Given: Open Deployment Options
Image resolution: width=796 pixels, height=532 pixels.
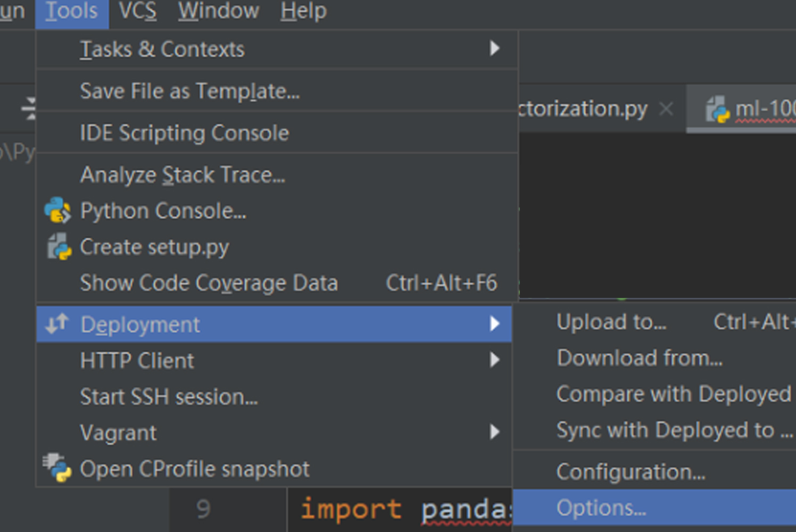Looking at the screenshot, I should pos(654,508).
